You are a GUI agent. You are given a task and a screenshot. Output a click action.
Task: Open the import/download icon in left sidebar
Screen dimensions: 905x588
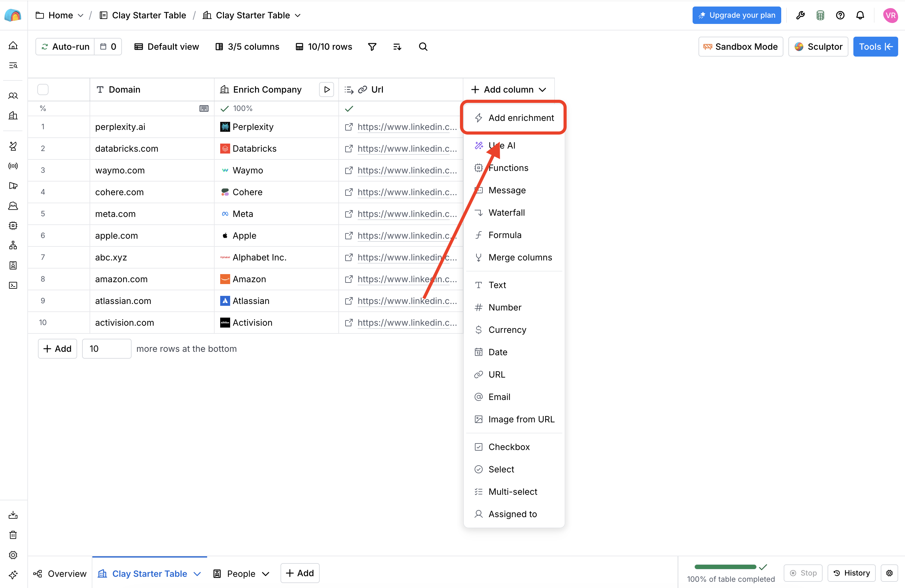[x=13, y=515]
